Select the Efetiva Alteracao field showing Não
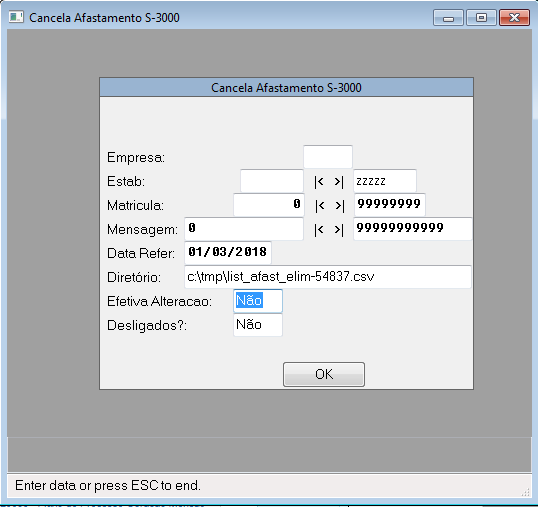Screen dimensions: 538x507 pyautogui.click(x=258, y=301)
